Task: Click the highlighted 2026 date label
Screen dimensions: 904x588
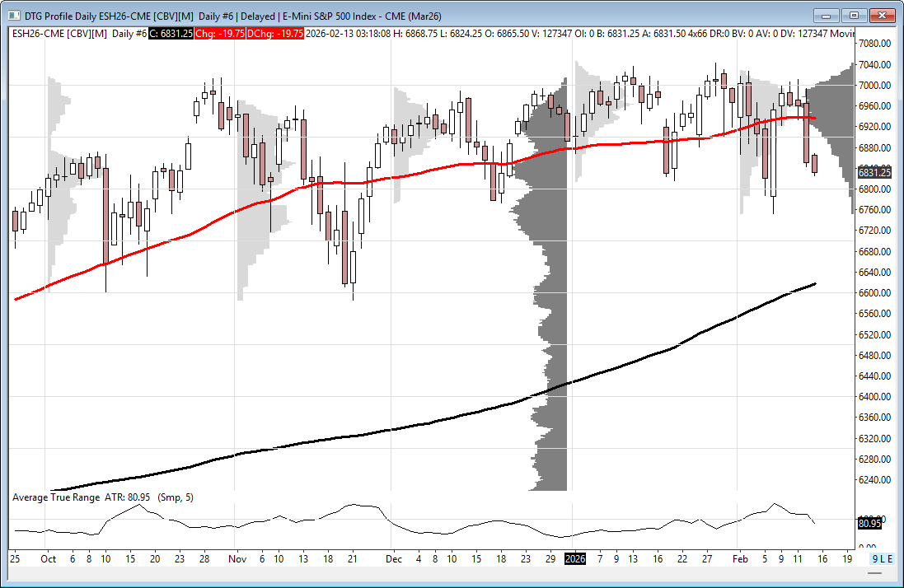Action: point(574,558)
